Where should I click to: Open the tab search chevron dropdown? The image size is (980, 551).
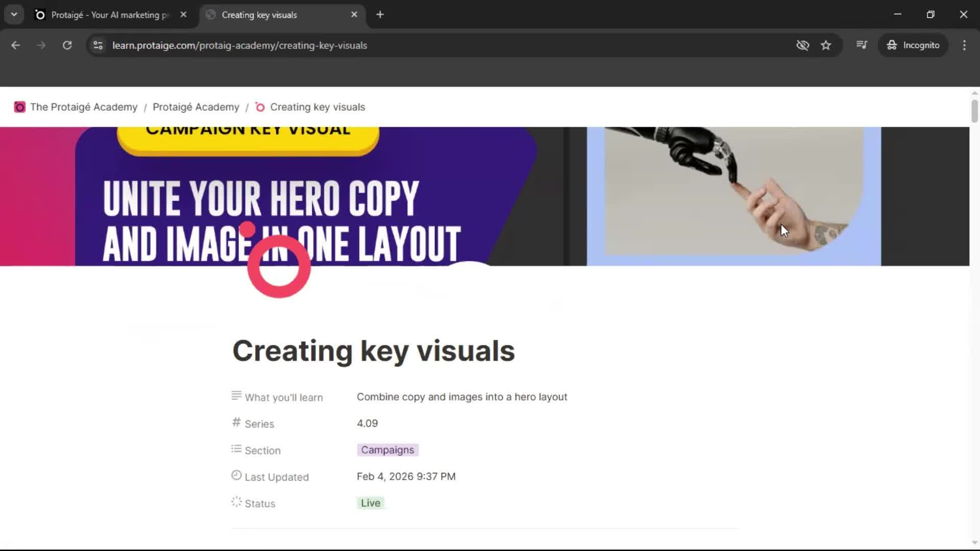coord(14,14)
